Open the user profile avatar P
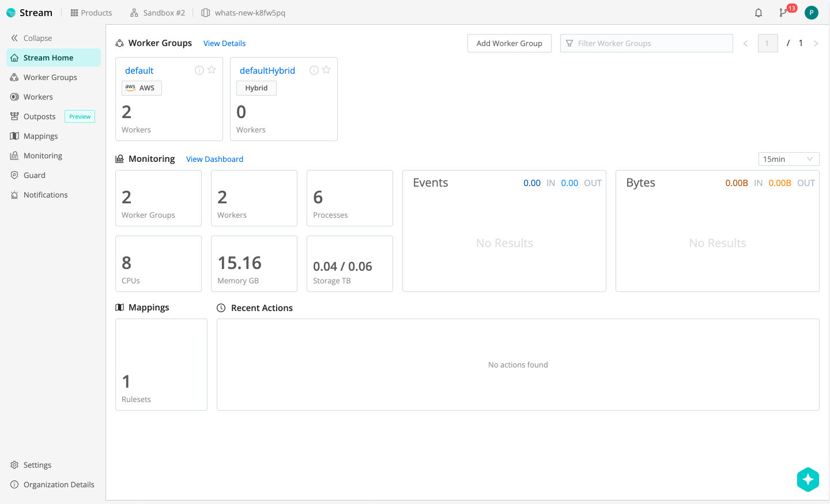Viewport: 830px width, 504px height. coord(811,13)
